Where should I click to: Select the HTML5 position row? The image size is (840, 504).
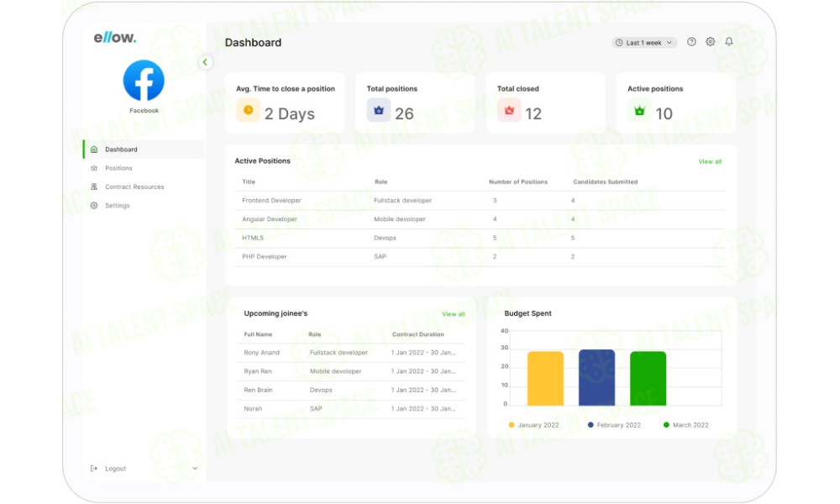(480, 239)
